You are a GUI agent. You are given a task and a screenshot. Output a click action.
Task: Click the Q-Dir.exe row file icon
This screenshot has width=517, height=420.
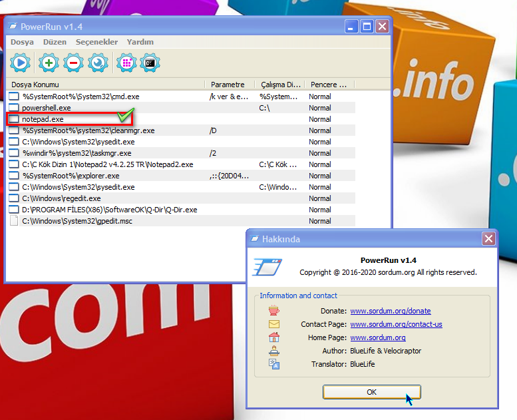(14, 210)
